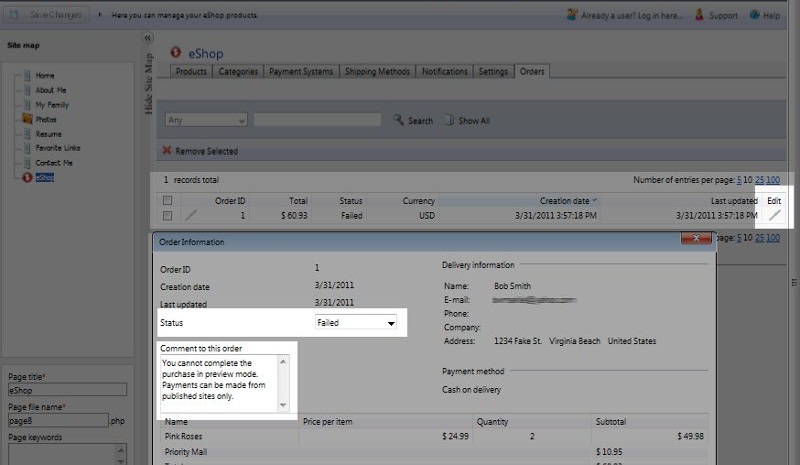Set top pager to 25 entries per page
800x465 pixels.
coord(760,180)
